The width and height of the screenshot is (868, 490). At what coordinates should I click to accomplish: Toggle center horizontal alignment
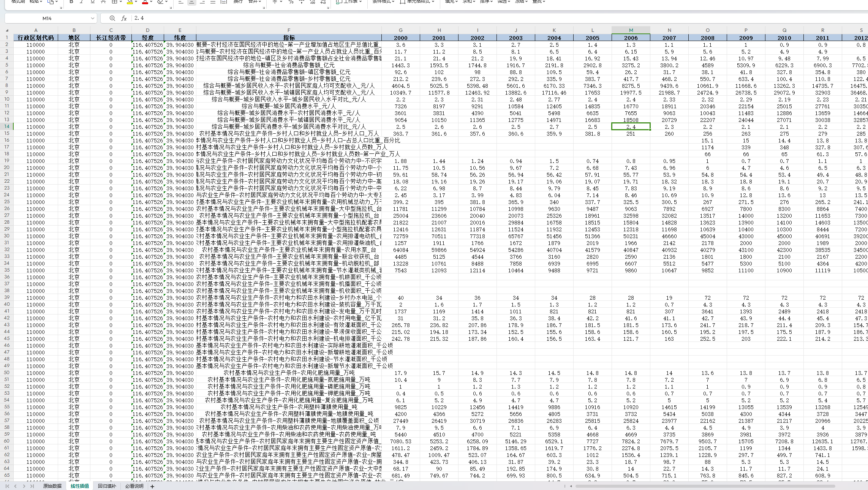click(x=191, y=2)
